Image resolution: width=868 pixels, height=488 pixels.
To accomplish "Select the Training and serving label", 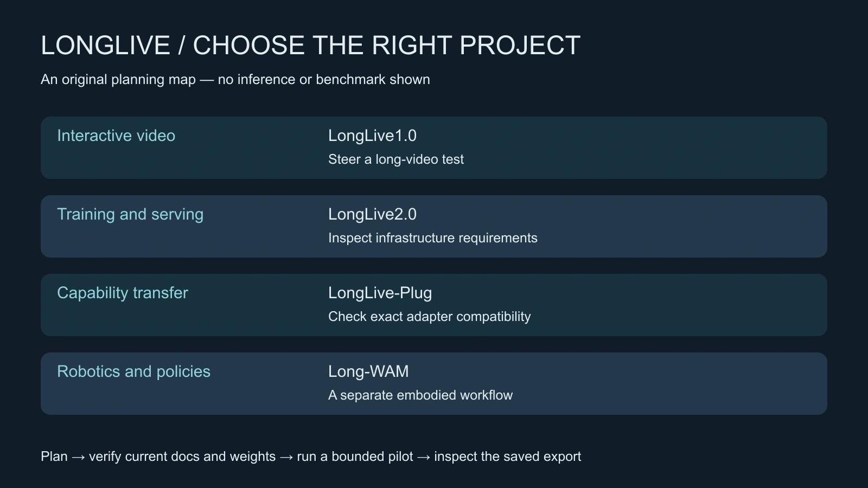I will [130, 215].
